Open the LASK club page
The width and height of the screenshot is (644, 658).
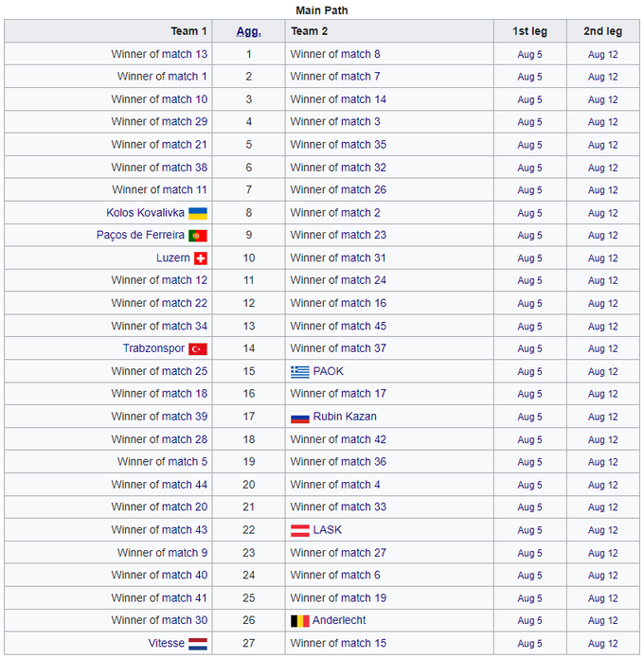(x=328, y=530)
